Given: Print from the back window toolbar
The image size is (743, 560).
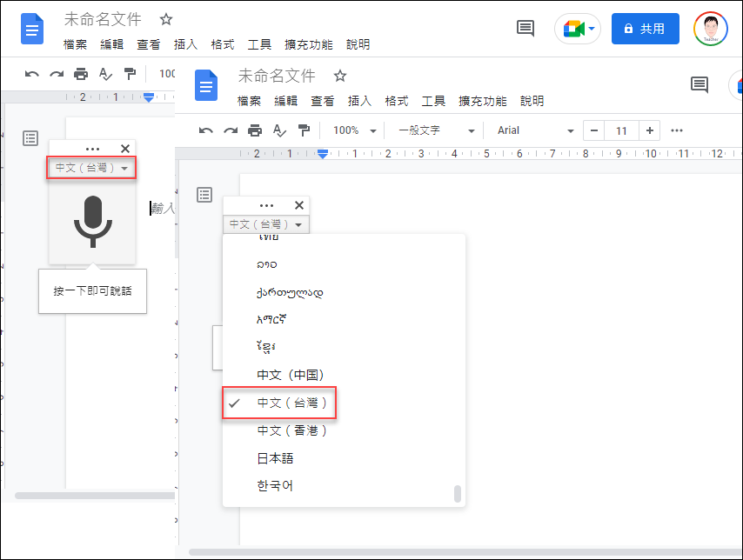Looking at the screenshot, I should point(81,74).
